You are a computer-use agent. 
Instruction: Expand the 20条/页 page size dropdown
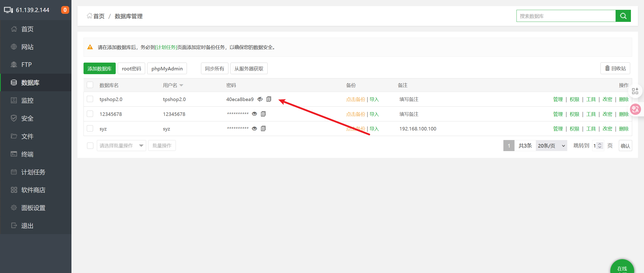click(x=551, y=146)
